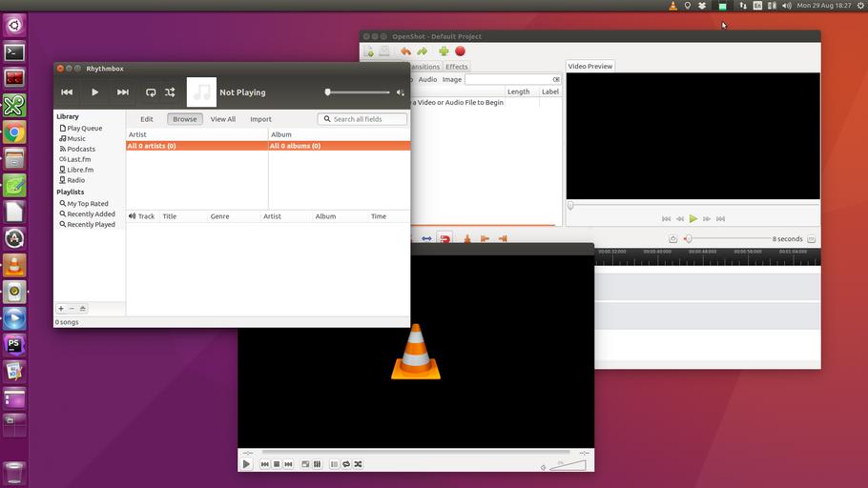Click the Undo arrow in OpenShot toolbar
The height and width of the screenshot is (488, 868).
tap(405, 51)
